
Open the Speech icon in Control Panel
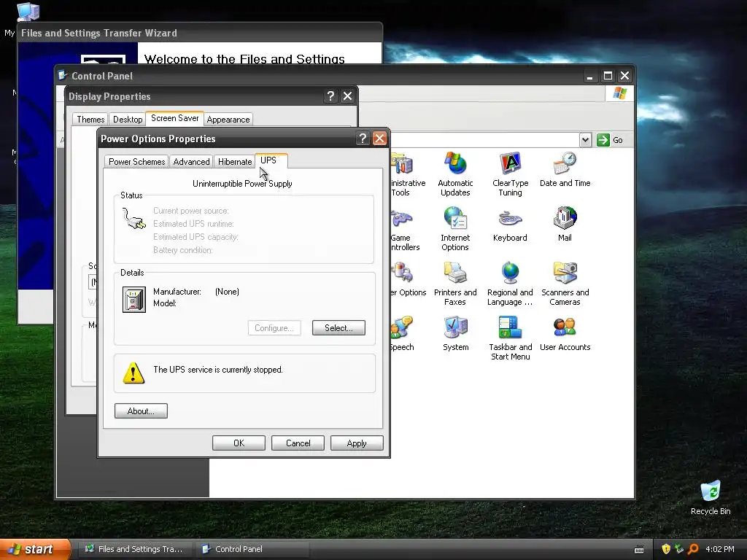click(402, 334)
